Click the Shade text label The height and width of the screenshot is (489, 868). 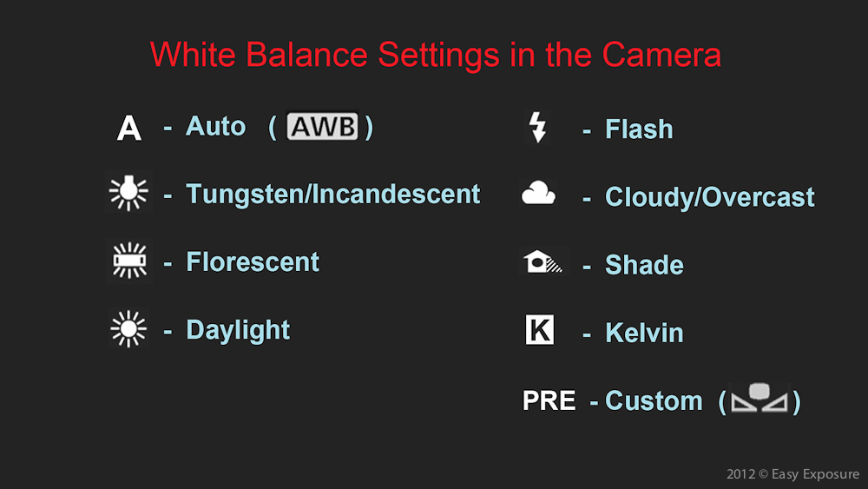pyautogui.click(x=644, y=265)
